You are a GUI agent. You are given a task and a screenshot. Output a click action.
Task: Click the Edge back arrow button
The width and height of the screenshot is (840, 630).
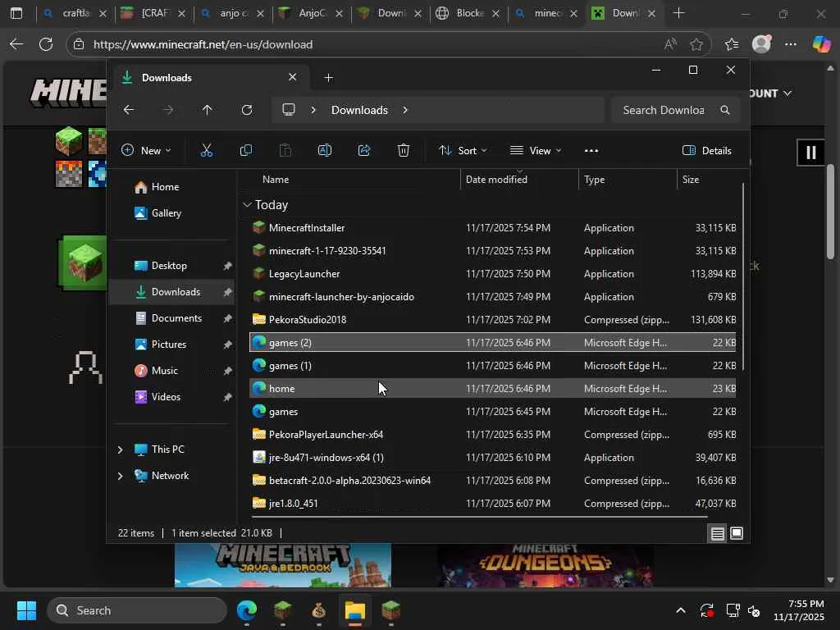tap(16, 44)
